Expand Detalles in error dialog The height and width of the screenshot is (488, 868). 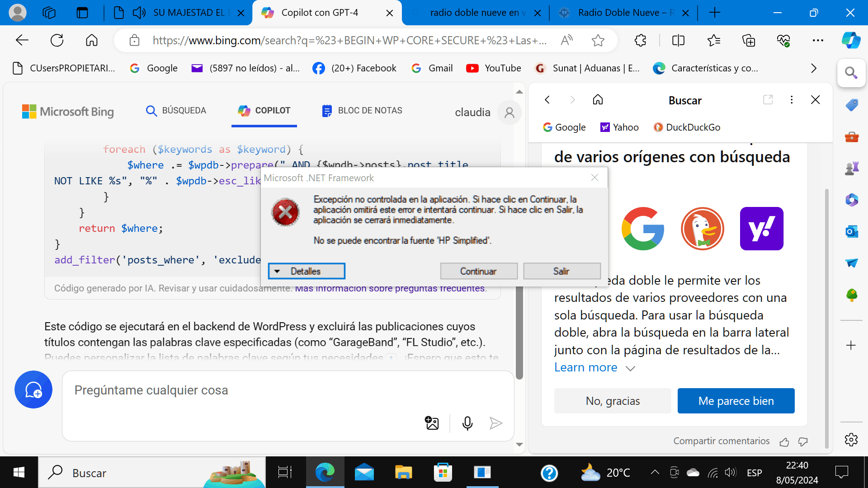[306, 271]
